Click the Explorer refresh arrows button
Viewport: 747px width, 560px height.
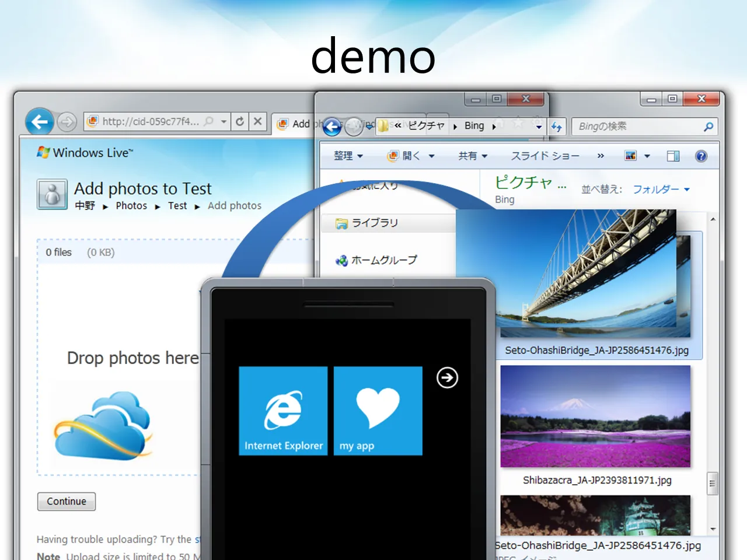556,127
